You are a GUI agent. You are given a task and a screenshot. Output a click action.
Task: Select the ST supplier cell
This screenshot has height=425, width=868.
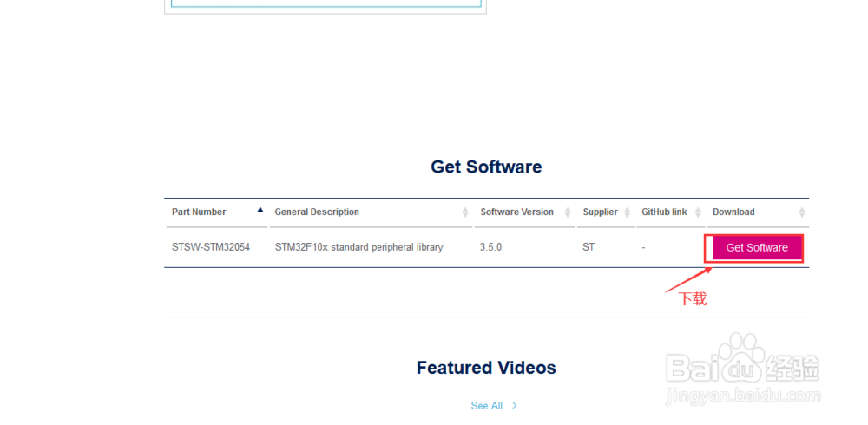(589, 247)
